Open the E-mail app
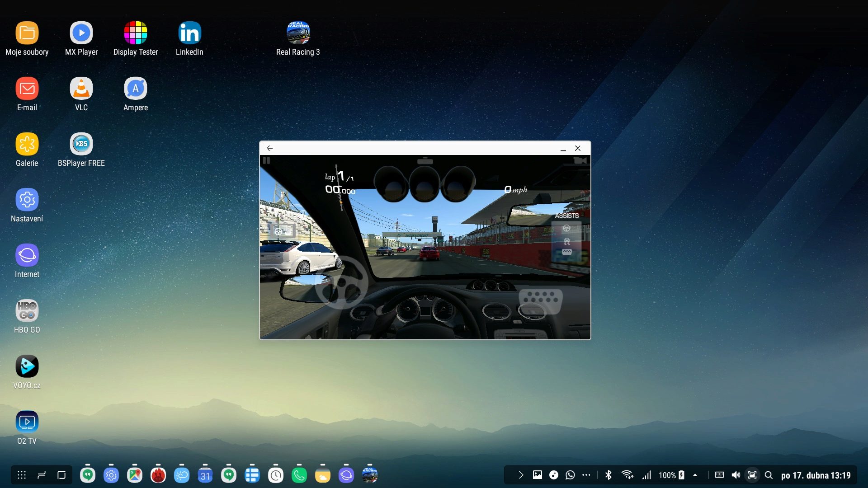Screen dimensions: 868x488 (27, 94)
